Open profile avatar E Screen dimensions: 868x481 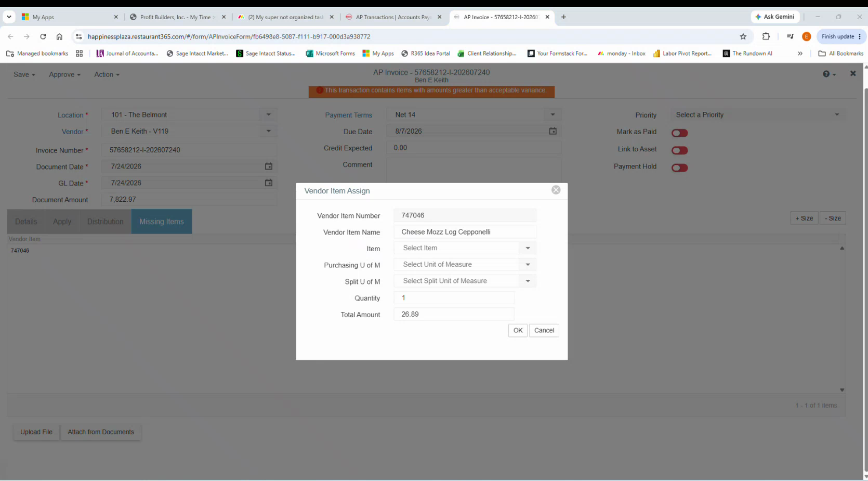click(807, 36)
